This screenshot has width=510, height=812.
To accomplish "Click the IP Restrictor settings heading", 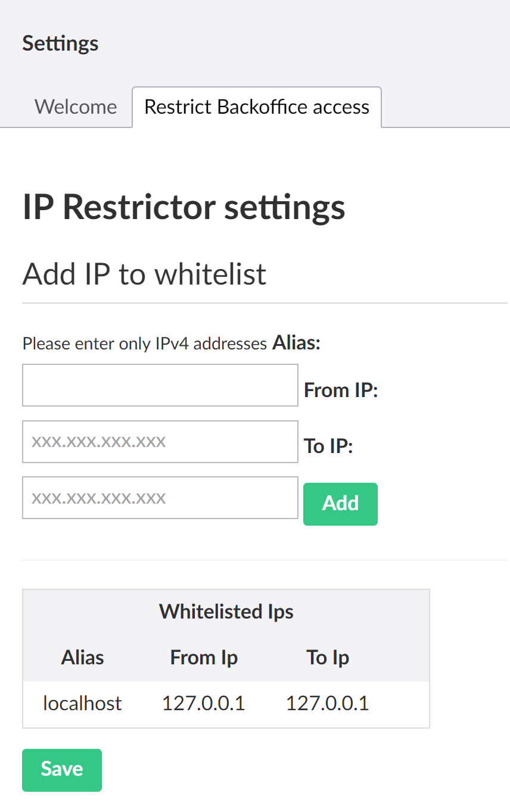I will pos(184,207).
